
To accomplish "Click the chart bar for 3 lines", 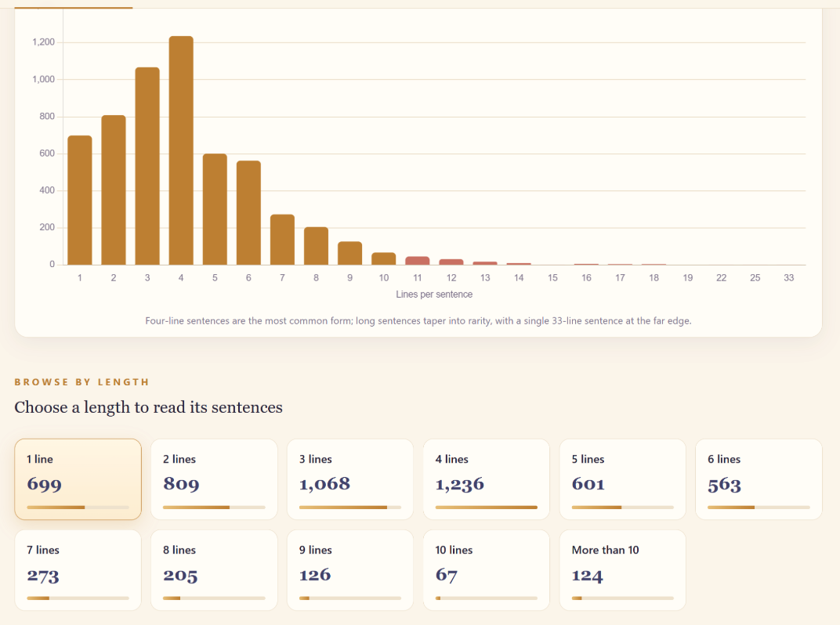I will [147, 166].
